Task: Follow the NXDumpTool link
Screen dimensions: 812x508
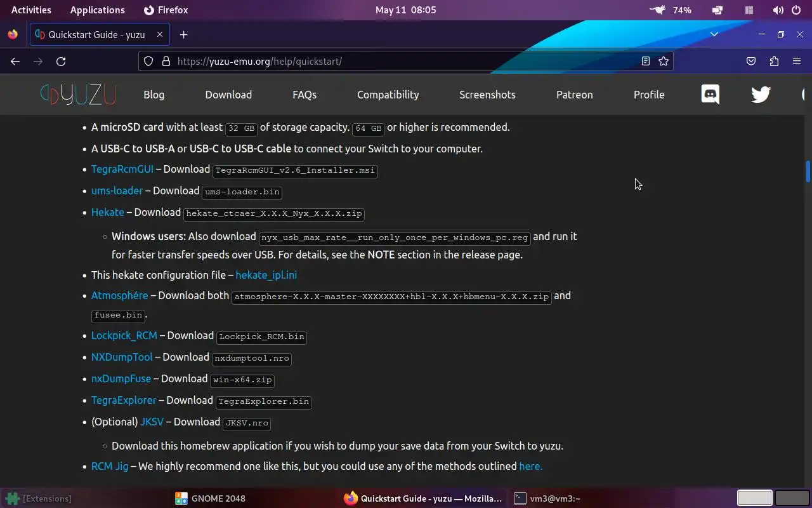Action: click(x=122, y=357)
